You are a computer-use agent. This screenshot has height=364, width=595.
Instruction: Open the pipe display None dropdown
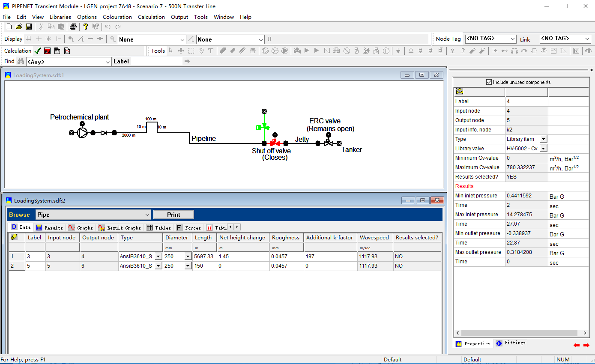(x=261, y=39)
